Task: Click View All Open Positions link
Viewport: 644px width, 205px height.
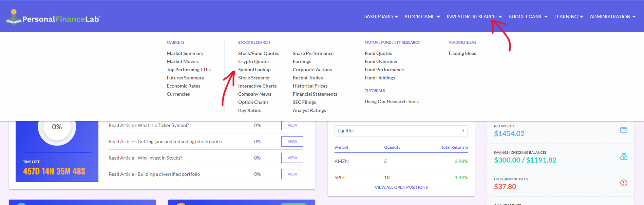Action: click(401, 187)
